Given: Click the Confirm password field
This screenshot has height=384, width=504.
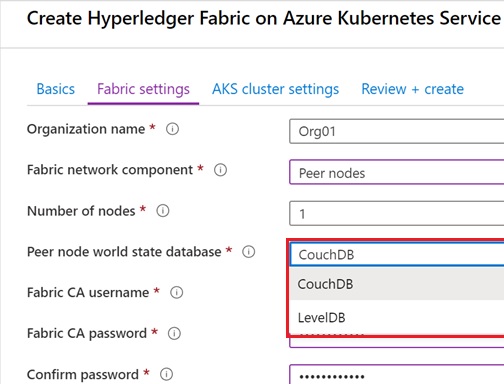Looking at the screenshot, I should pyautogui.click(x=397, y=375).
